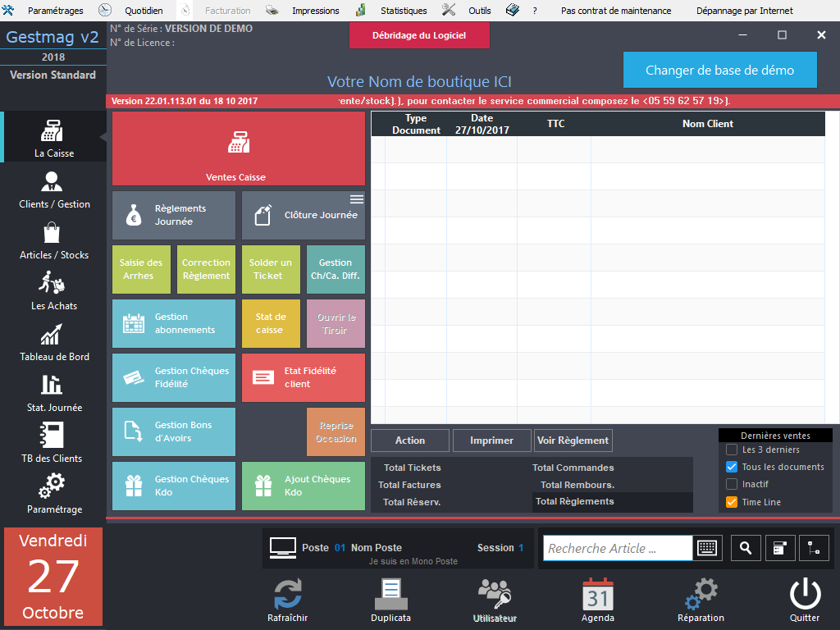Click Dépannage par Internet menu item

click(745, 11)
